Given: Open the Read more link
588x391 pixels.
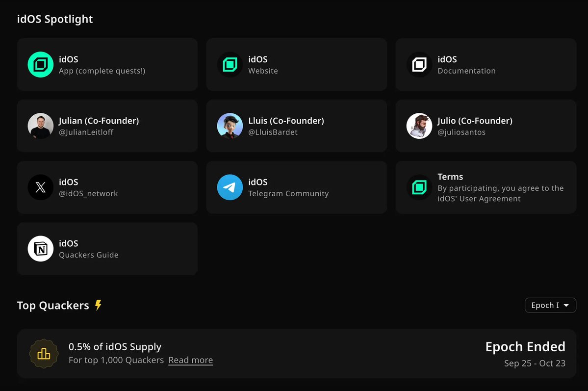Looking at the screenshot, I should [x=190, y=360].
